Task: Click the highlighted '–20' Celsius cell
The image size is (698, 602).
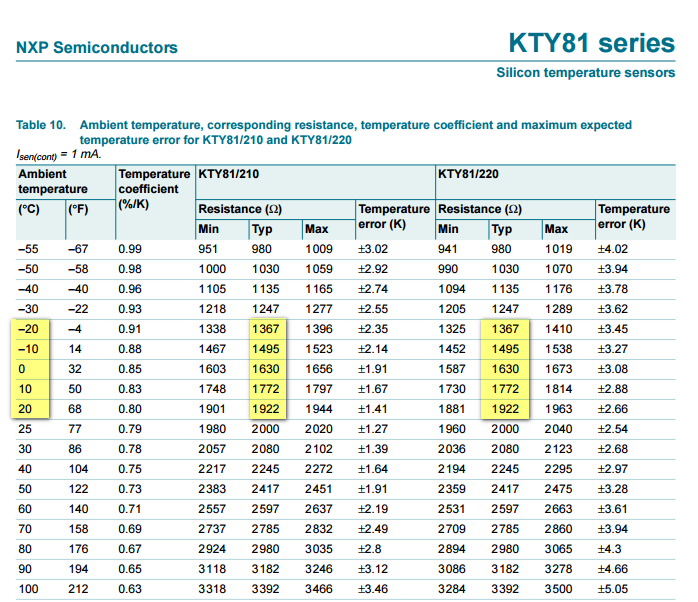Action: tap(28, 329)
